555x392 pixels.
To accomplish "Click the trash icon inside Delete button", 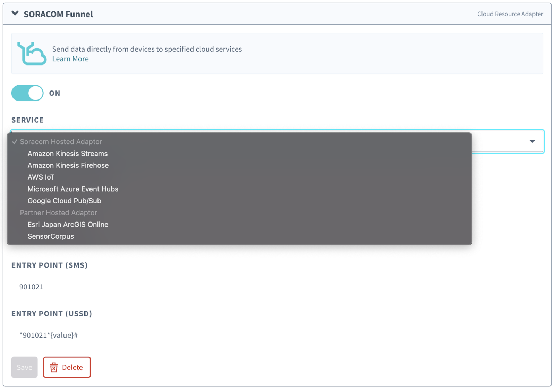I will [x=54, y=367].
